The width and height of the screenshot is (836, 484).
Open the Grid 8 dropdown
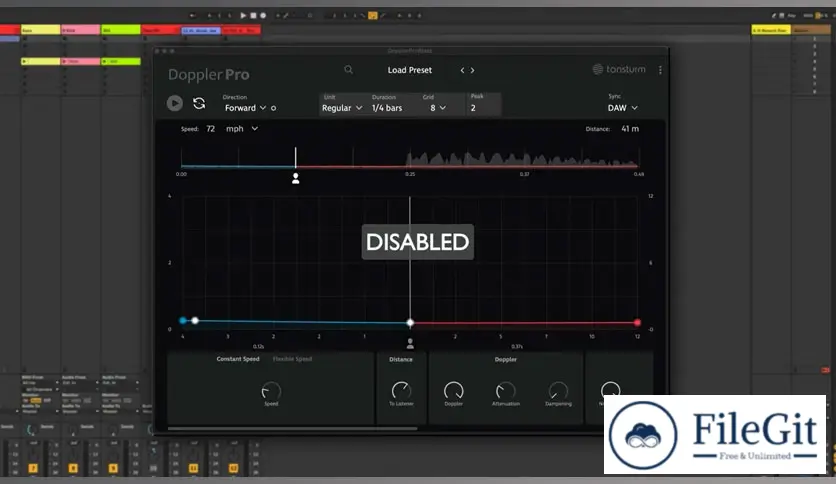point(438,108)
